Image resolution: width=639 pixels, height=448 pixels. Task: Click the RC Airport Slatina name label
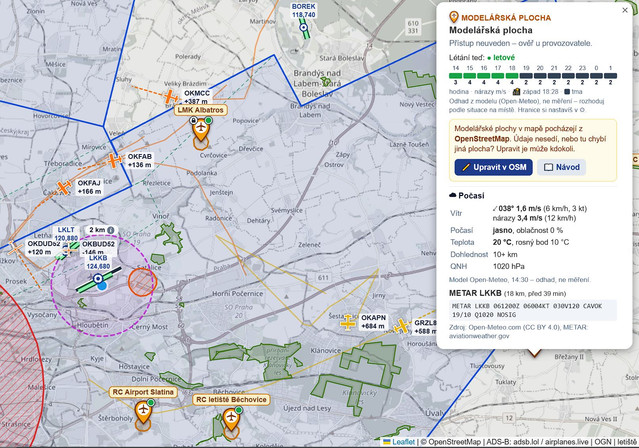coord(143,392)
